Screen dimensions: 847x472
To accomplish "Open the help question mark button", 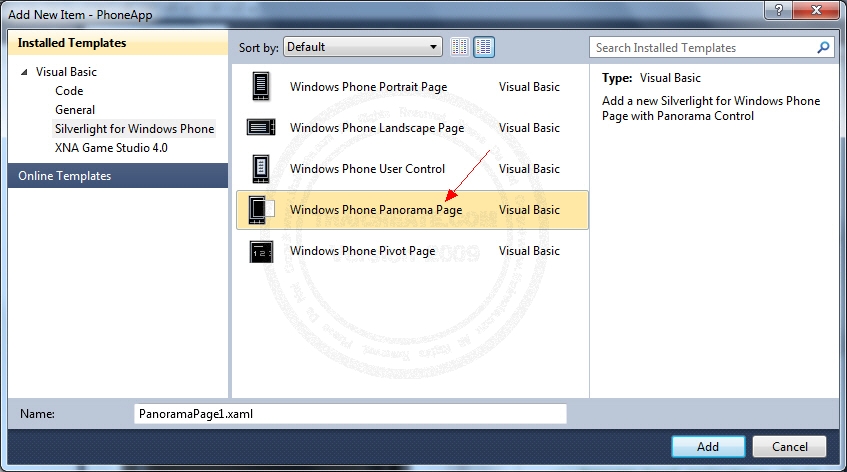I will click(x=778, y=10).
